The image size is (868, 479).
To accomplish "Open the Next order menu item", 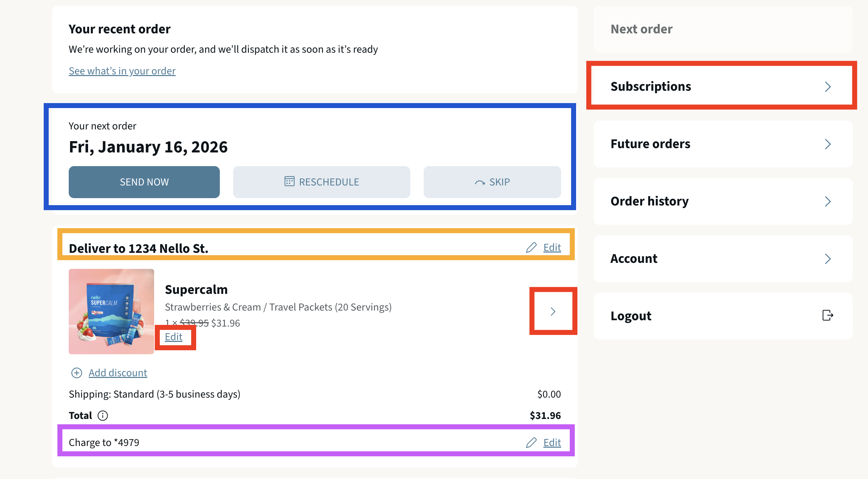I will tap(641, 29).
